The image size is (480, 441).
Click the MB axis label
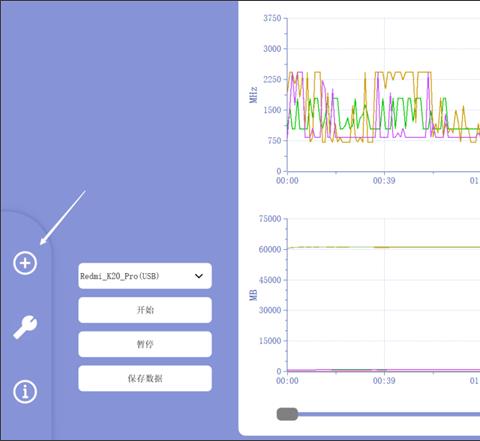(x=253, y=295)
